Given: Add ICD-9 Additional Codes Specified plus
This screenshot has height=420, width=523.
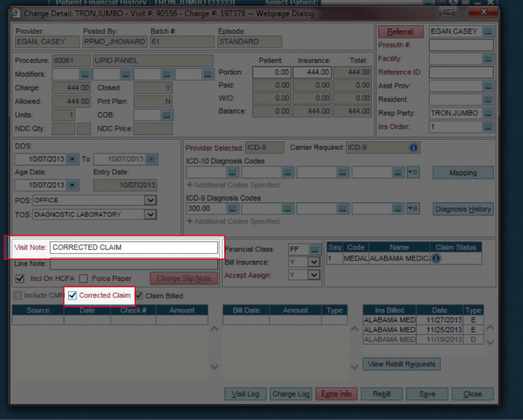Looking at the screenshot, I should [189, 221].
